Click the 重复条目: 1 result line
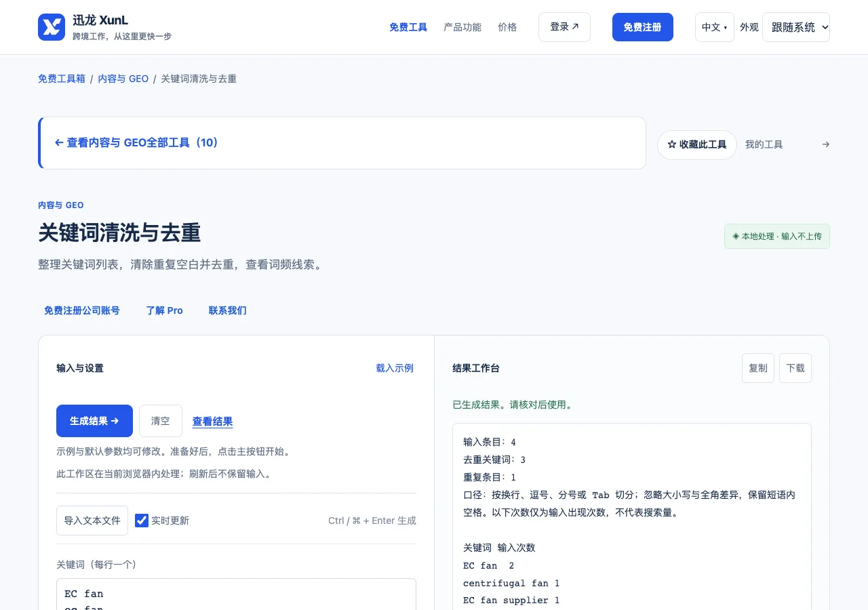The image size is (868, 610). pos(490,477)
